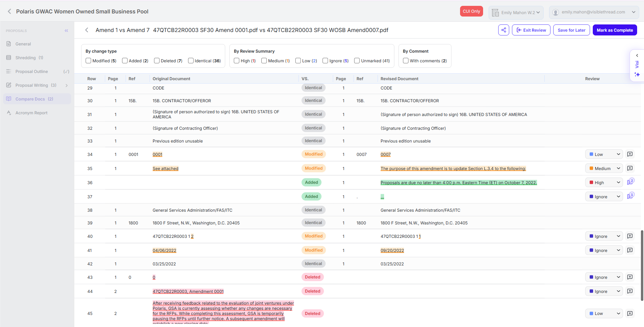
Task: Click the Mark as Complete button
Action: point(615,30)
